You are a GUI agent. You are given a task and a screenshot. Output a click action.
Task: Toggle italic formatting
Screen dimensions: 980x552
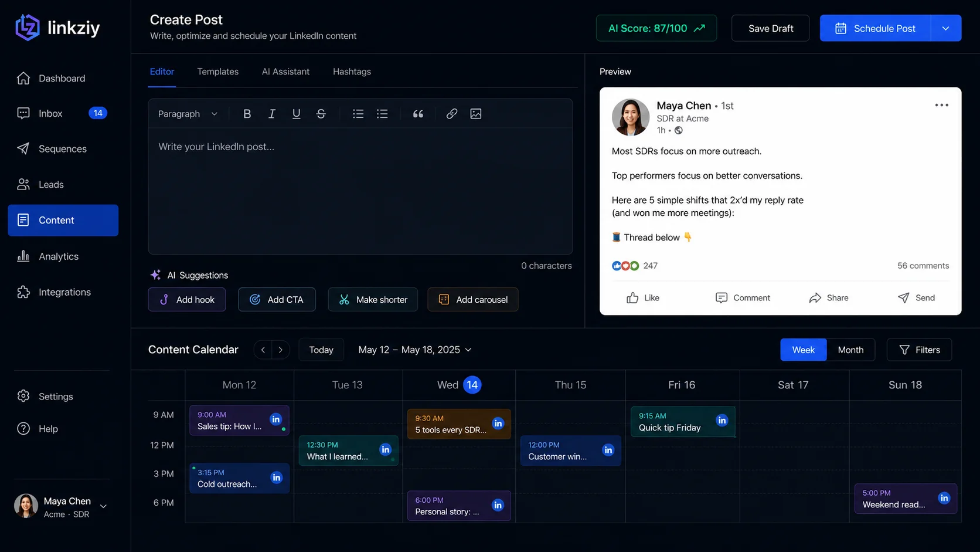[x=271, y=114]
